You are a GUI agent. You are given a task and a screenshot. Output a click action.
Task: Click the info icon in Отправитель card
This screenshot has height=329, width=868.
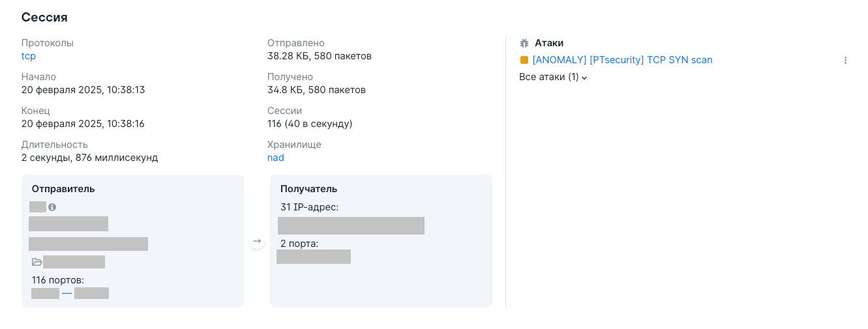coord(52,207)
